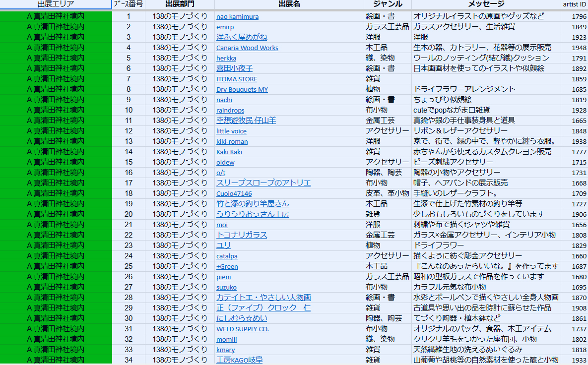Open the emirp exhibitor link
588x365 pixels.
[225, 27]
